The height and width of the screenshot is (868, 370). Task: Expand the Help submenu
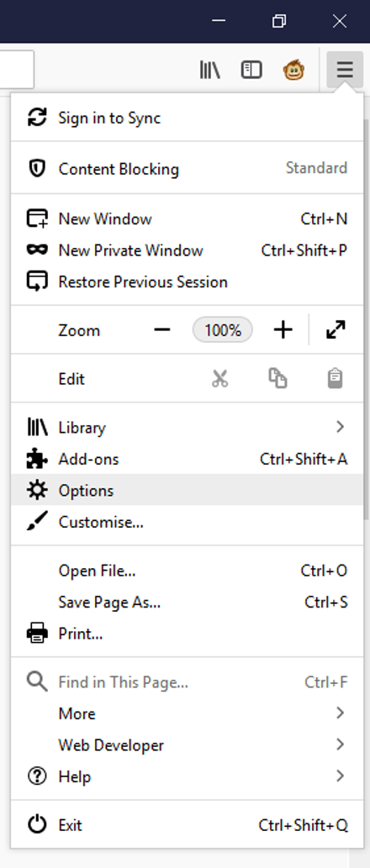coord(188,776)
